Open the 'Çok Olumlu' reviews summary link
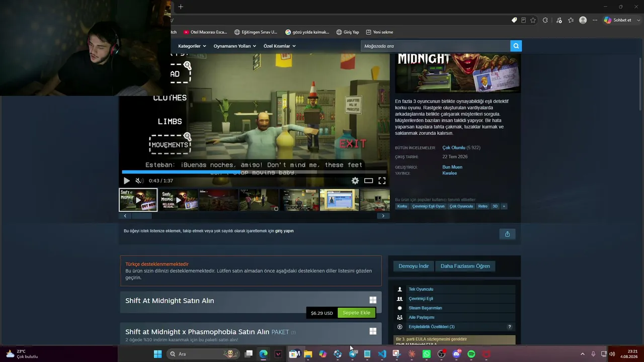Viewport: 644px width, 362px height. point(454,148)
